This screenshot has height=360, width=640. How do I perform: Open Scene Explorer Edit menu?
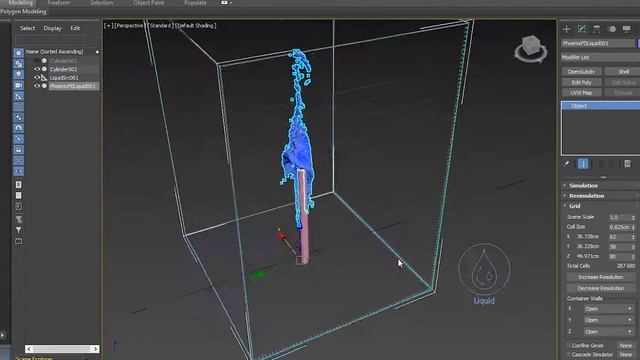click(75, 28)
